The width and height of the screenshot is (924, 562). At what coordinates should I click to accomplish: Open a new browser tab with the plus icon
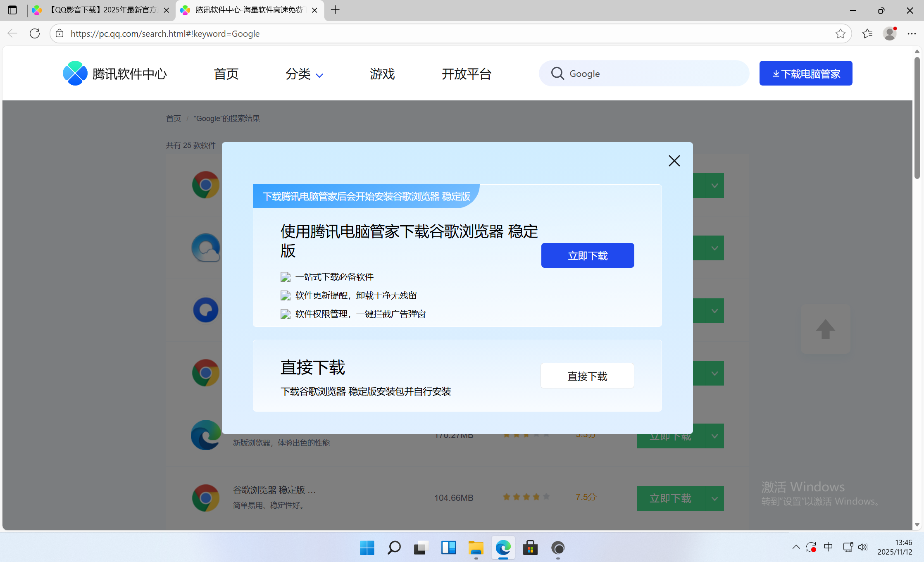(335, 10)
